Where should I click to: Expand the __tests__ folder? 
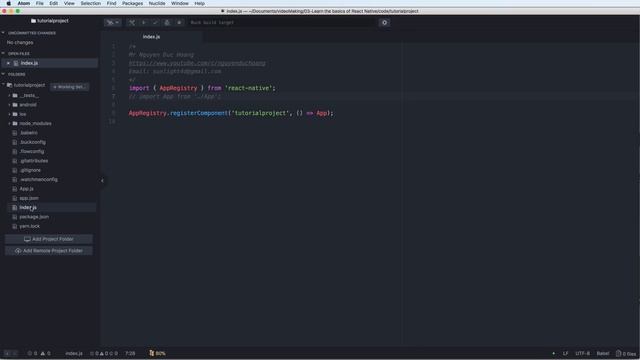[x=10, y=96]
